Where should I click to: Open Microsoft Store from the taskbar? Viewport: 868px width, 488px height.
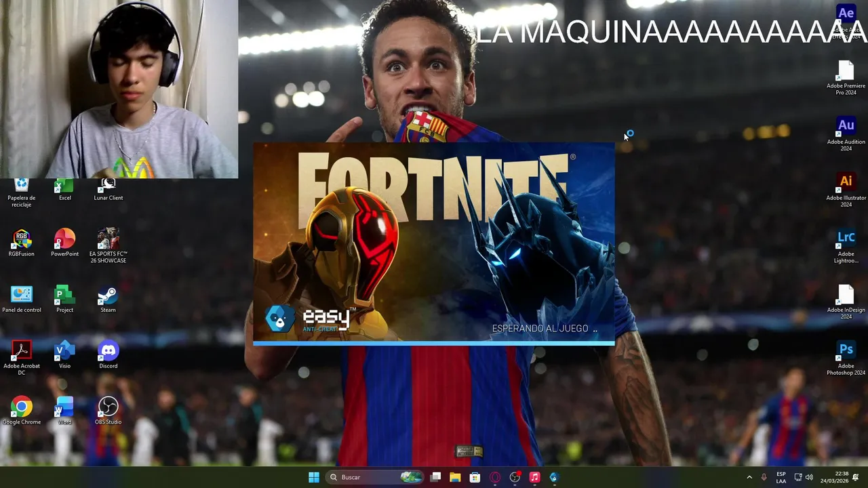(475, 477)
